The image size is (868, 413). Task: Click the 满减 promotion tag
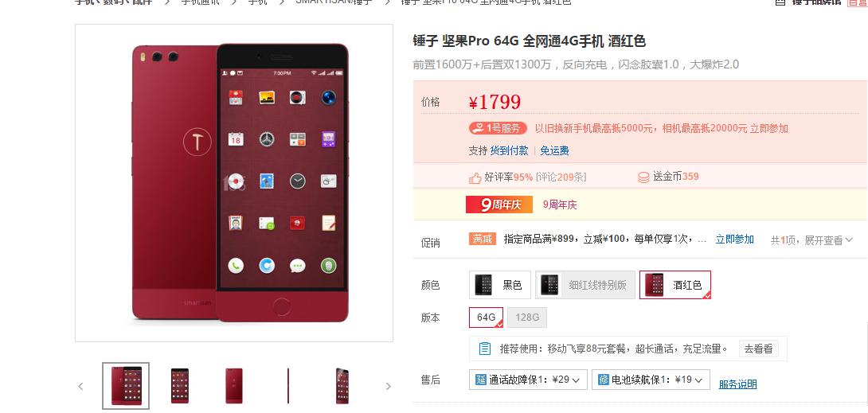(482, 239)
